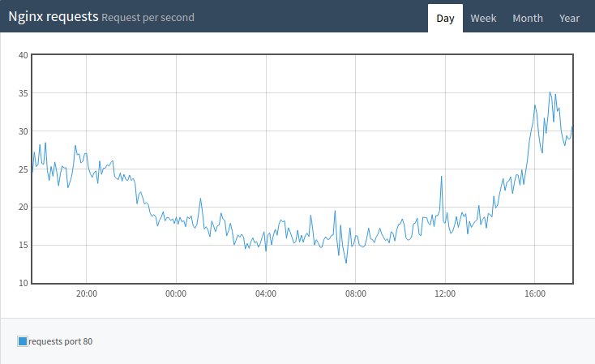The height and width of the screenshot is (364, 595).
Task: Click the 04:00 x-axis label
Action: (266, 293)
